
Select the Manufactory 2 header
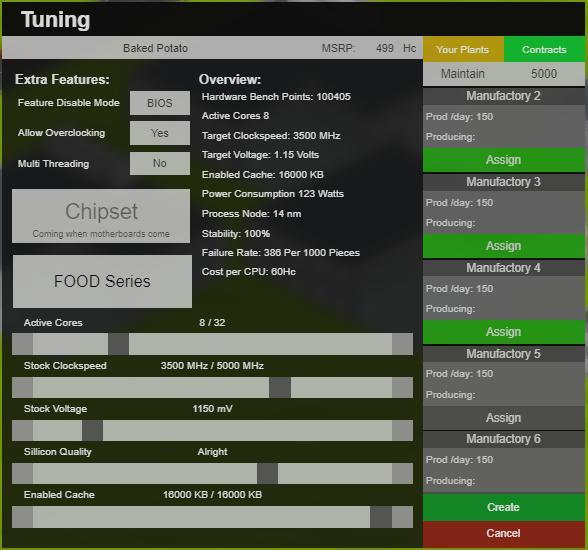(x=504, y=96)
